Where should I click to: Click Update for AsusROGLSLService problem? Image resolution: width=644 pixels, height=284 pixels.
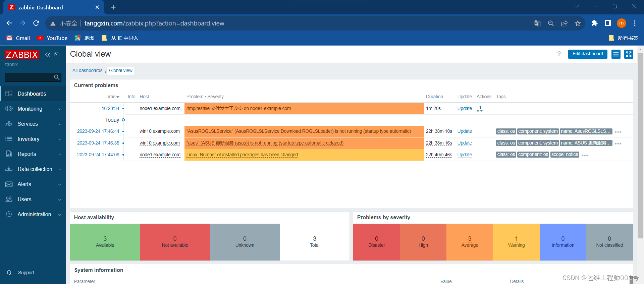coord(465,131)
